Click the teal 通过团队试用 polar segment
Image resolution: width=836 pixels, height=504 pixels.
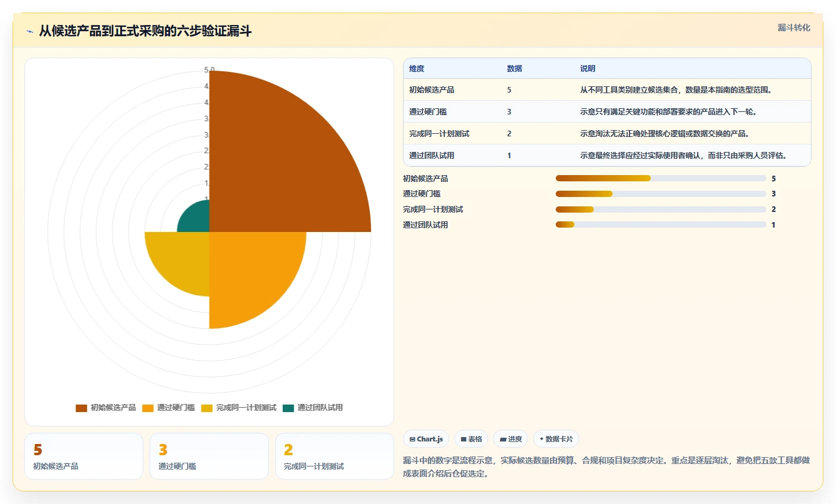pyautogui.click(x=197, y=219)
